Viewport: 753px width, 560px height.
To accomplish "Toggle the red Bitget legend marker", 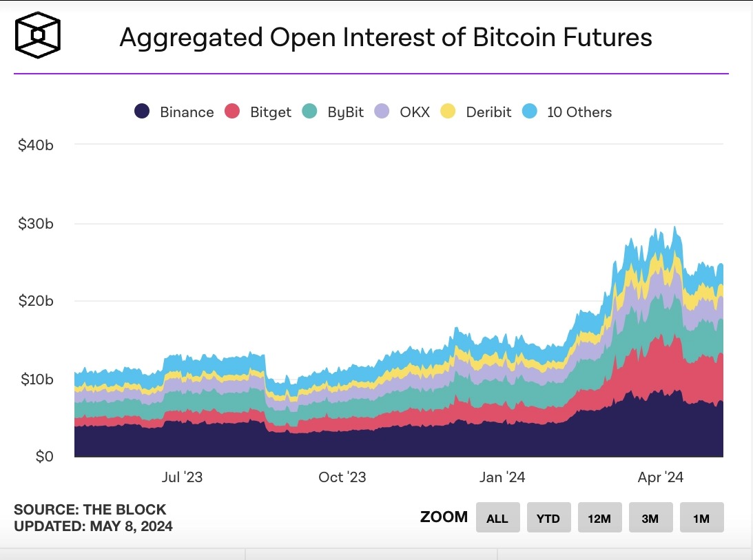I will click(x=232, y=111).
